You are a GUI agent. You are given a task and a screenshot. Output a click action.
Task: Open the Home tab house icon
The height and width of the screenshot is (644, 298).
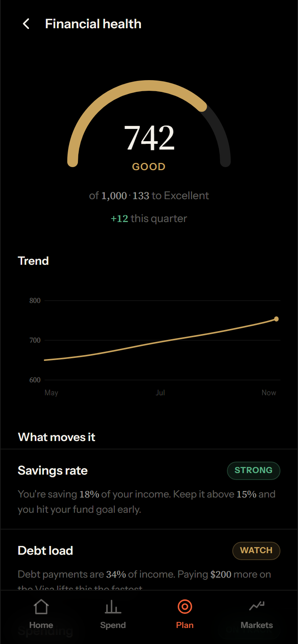[41, 607]
